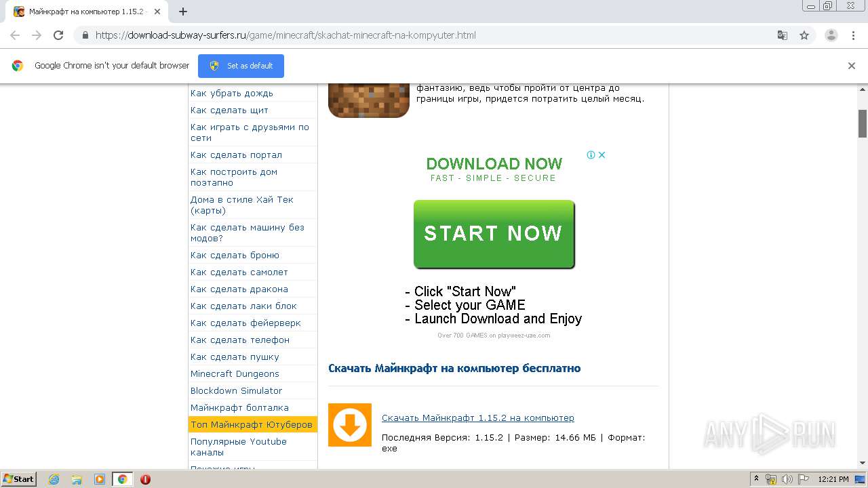This screenshot has height=488, width=868.
Task: Open the Как убрать дождь link
Action: 232,93
